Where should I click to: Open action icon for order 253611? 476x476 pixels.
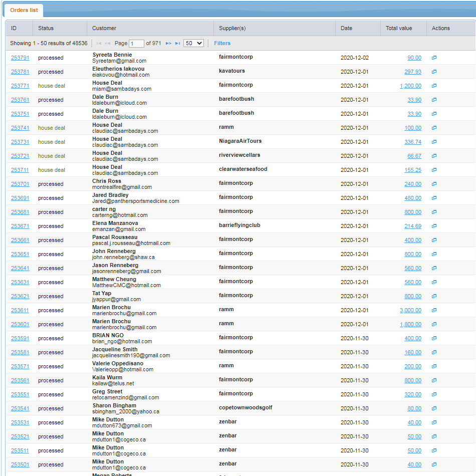tap(434, 310)
